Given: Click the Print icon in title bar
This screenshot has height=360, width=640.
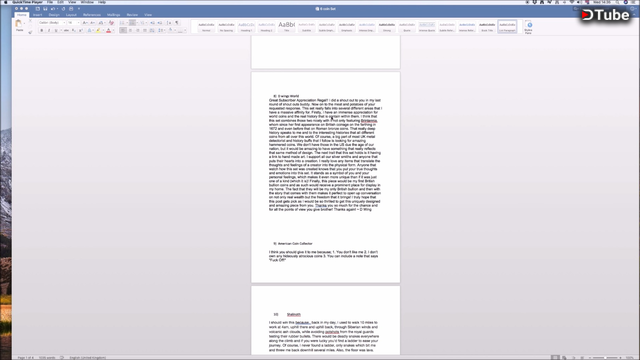Looking at the screenshot, I should (x=71, y=9).
